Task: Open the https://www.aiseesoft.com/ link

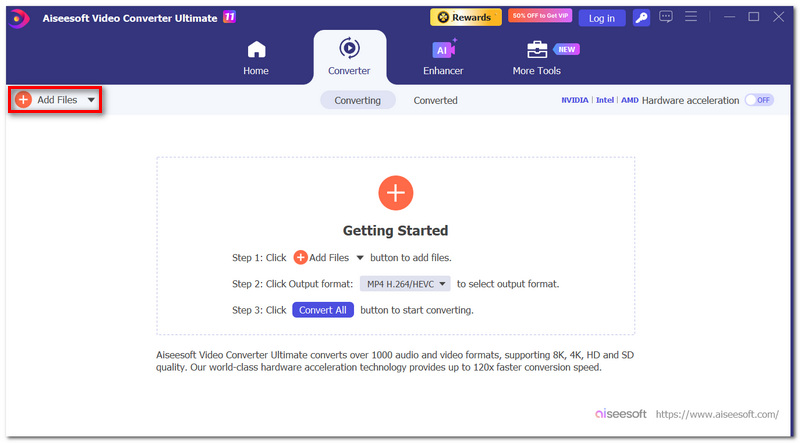Action: coord(717,414)
